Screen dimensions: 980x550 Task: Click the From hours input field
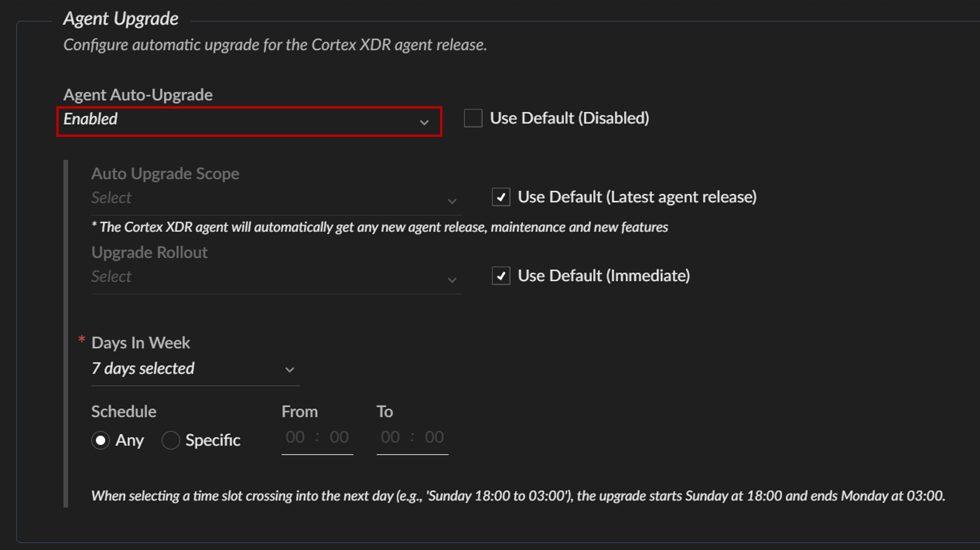[x=295, y=437]
